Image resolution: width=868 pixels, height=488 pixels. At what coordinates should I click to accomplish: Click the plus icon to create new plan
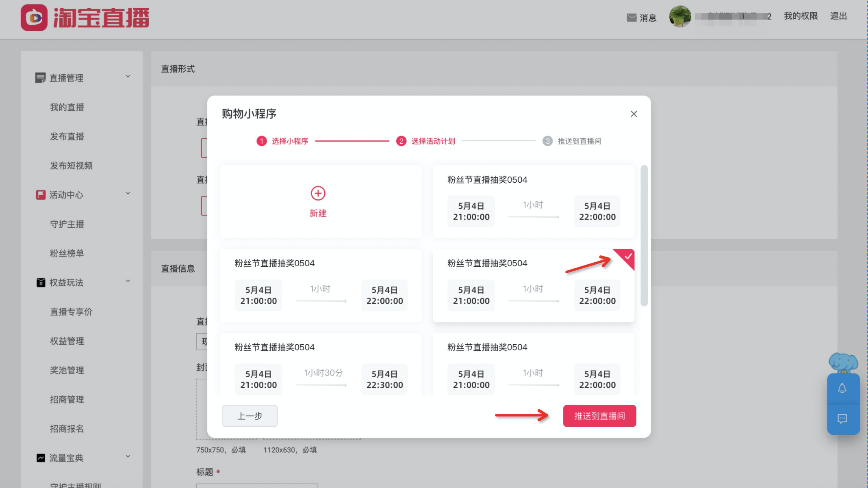[318, 193]
